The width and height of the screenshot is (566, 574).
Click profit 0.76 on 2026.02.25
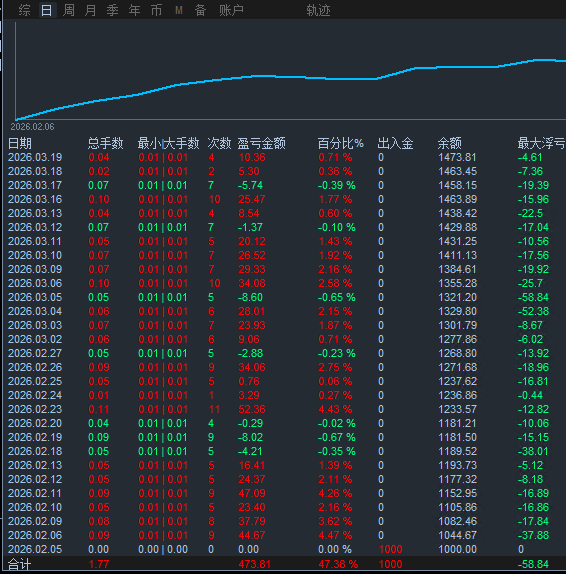(249, 381)
